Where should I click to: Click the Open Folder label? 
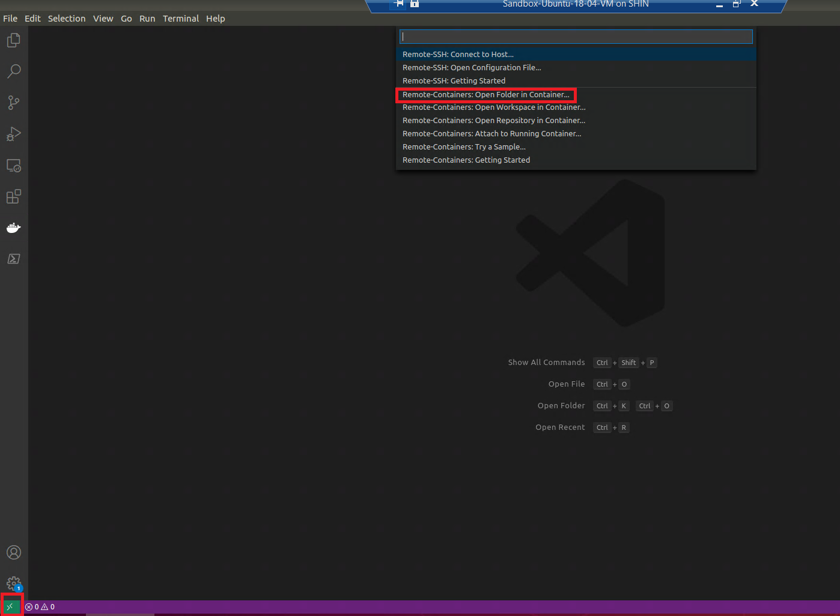point(561,406)
